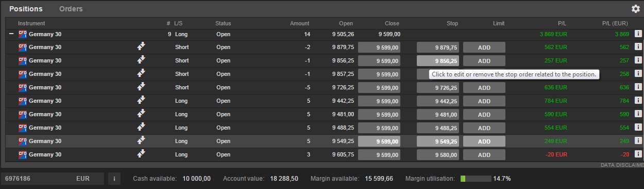Click CFD icon of the 9 481,00 position
The width and height of the screenshot is (644, 189).
pyautogui.click(x=22, y=114)
